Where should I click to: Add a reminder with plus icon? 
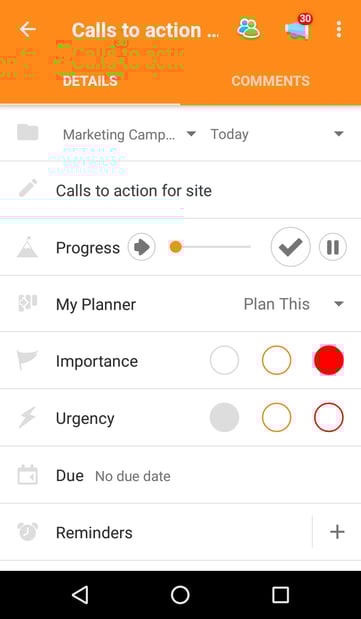coord(337,532)
